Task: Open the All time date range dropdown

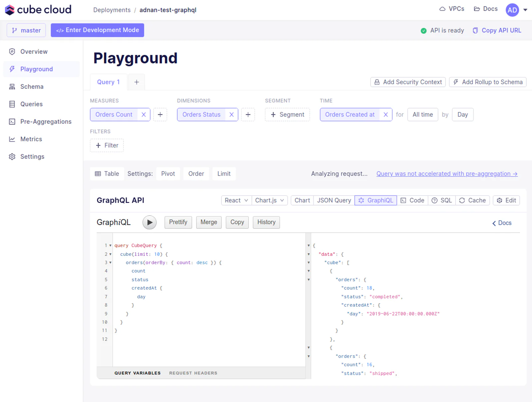Action: click(x=423, y=115)
